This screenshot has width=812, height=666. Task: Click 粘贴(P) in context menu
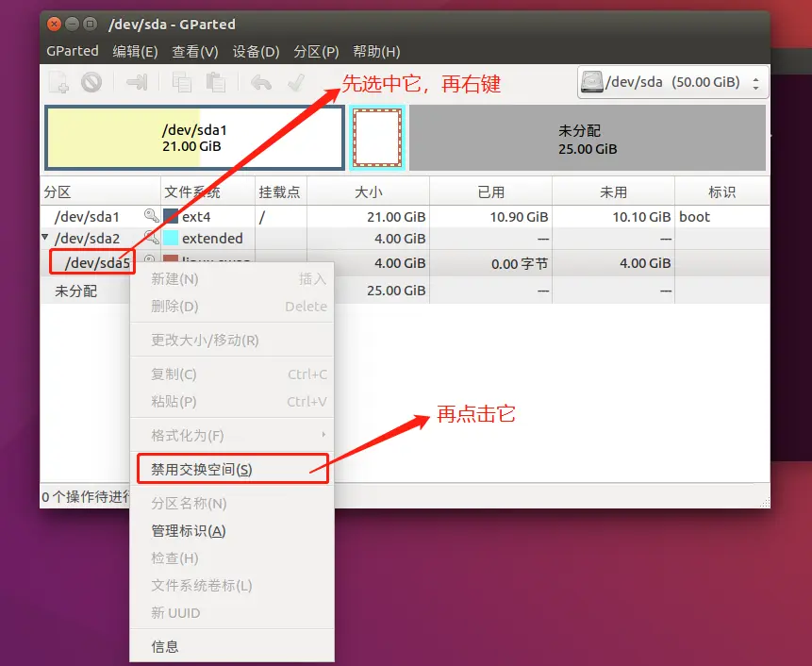232,401
